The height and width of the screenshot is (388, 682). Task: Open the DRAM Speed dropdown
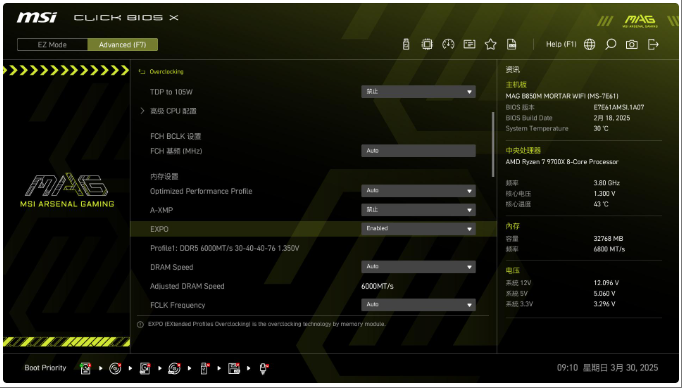(x=418, y=267)
